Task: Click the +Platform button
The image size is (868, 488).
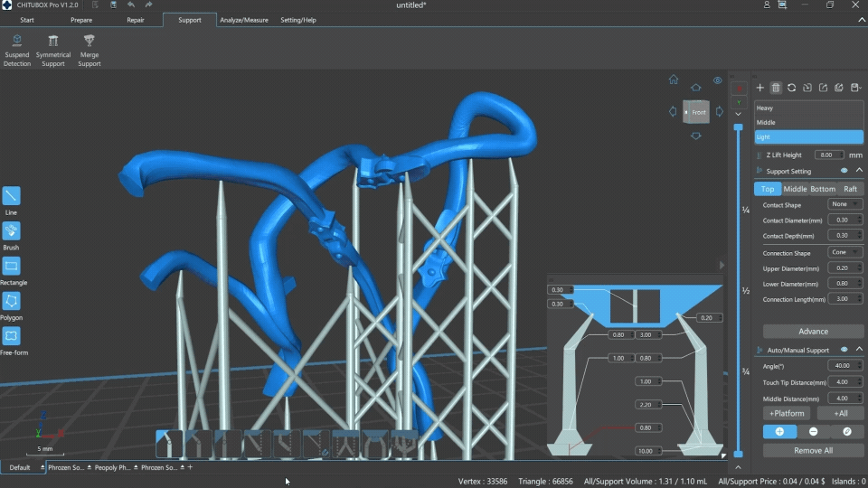Action: coord(788,413)
